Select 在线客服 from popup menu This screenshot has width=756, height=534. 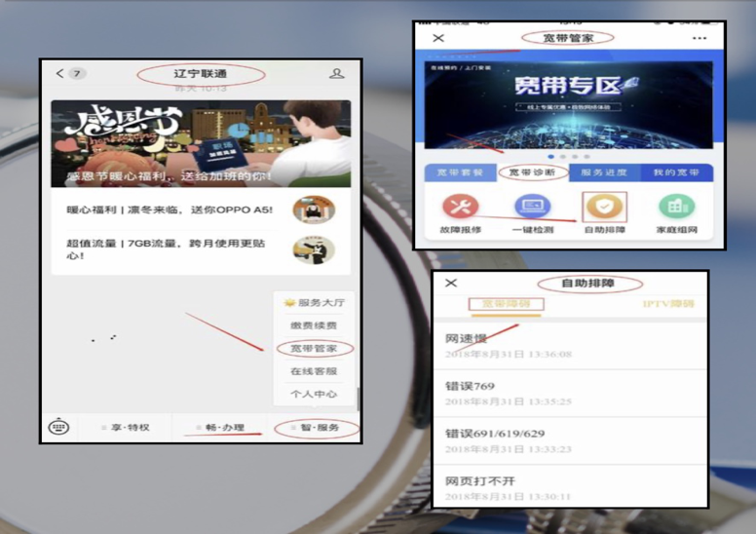click(x=314, y=371)
